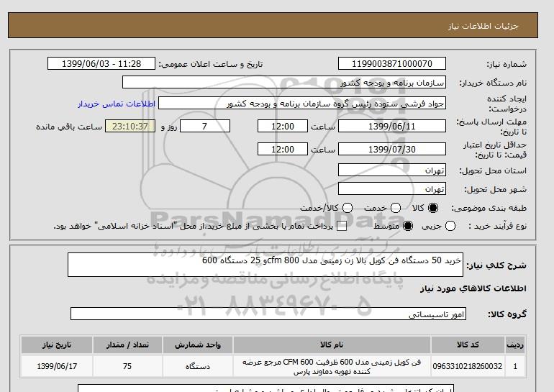
Task: Click the quantity cell 75
Action: pos(127,366)
